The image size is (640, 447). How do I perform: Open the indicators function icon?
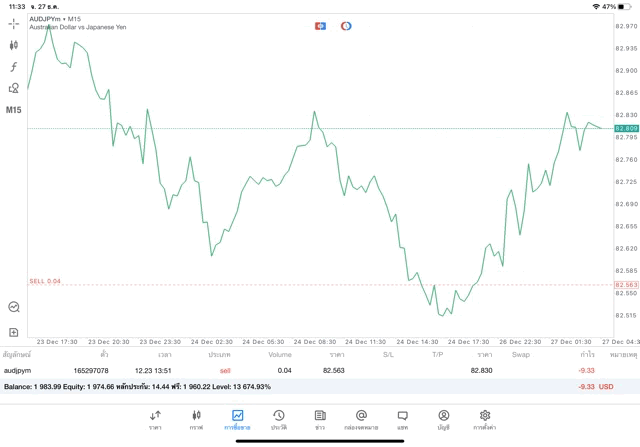coord(14,66)
